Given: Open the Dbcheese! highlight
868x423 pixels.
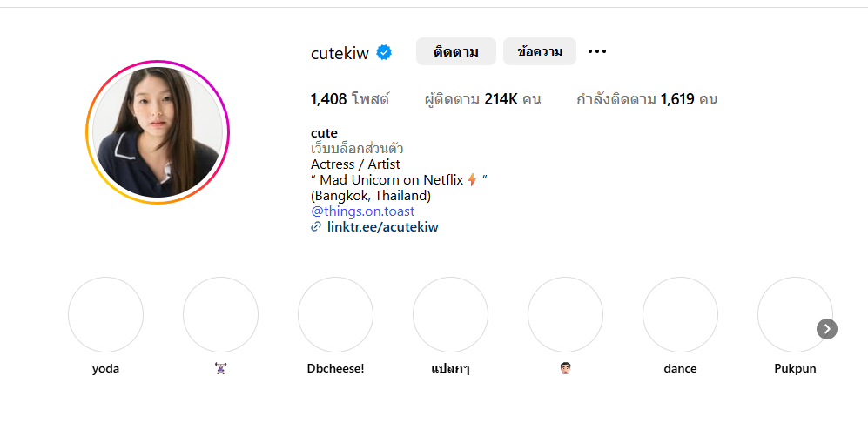Looking at the screenshot, I should (335, 314).
